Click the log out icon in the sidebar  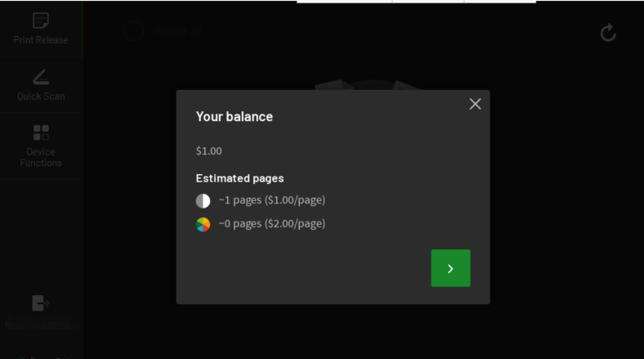(x=40, y=303)
